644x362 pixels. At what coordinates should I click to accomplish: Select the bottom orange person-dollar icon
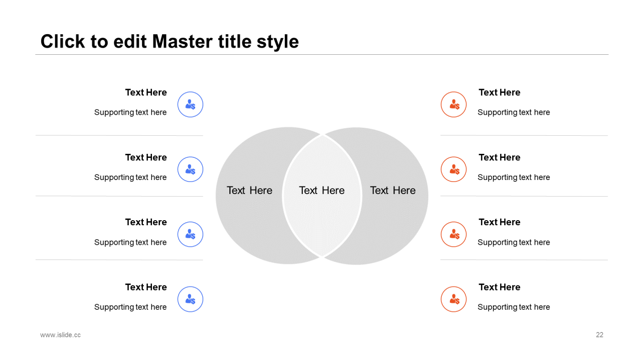point(454,299)
